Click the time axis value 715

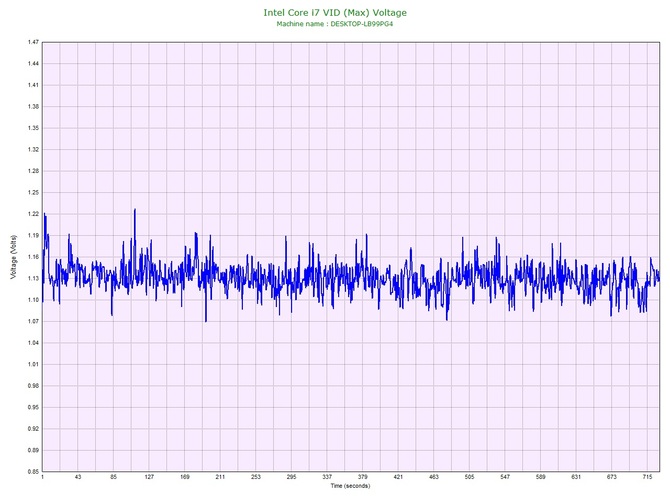point(647,477)
